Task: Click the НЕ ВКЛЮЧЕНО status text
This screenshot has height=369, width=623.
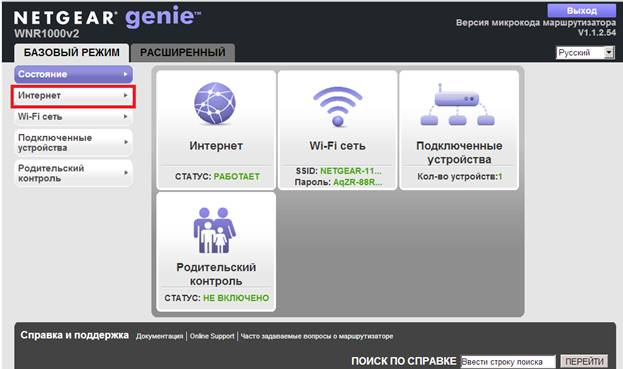Action: 236,298
